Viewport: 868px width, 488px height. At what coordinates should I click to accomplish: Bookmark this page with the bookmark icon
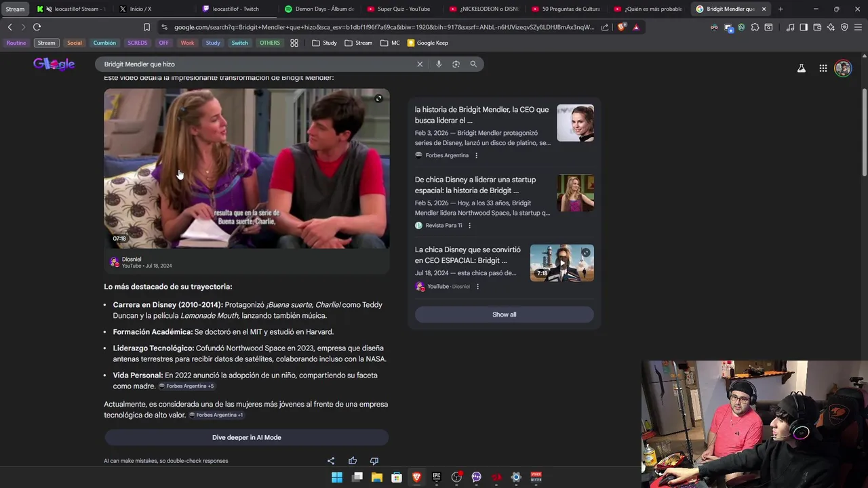[x=146, y=27]
